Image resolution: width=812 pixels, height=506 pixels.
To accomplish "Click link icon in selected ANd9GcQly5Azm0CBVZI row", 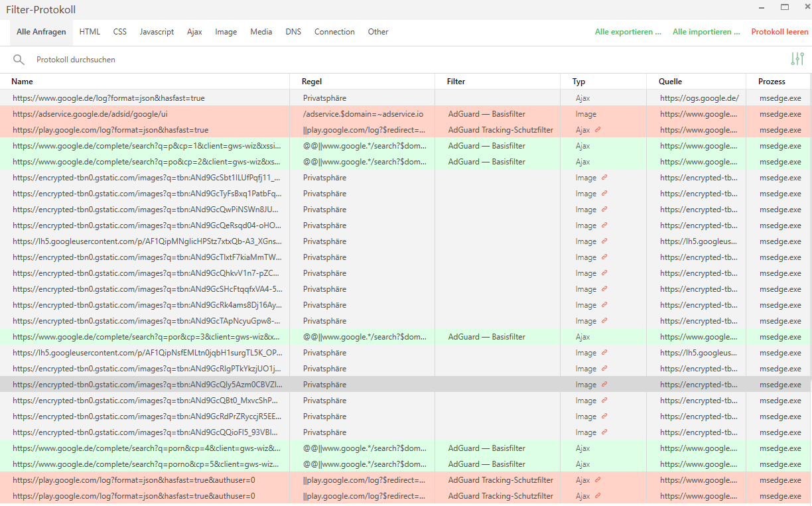I will [x=604, y=385].
